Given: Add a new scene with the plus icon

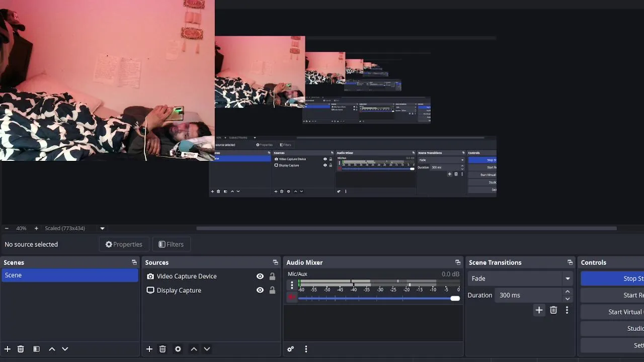Looking at the screenshot, I should [8, 349].
